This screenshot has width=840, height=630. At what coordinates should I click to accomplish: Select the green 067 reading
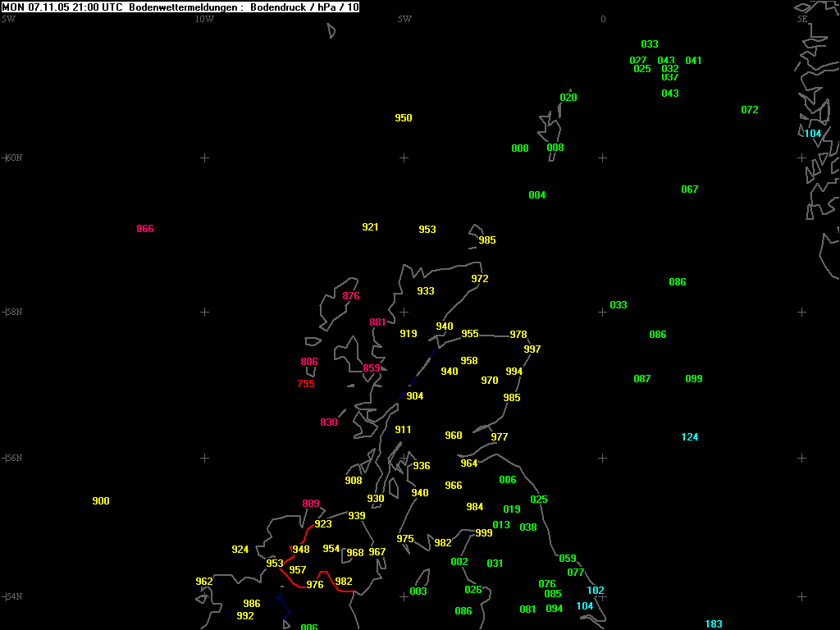(690, 189)
